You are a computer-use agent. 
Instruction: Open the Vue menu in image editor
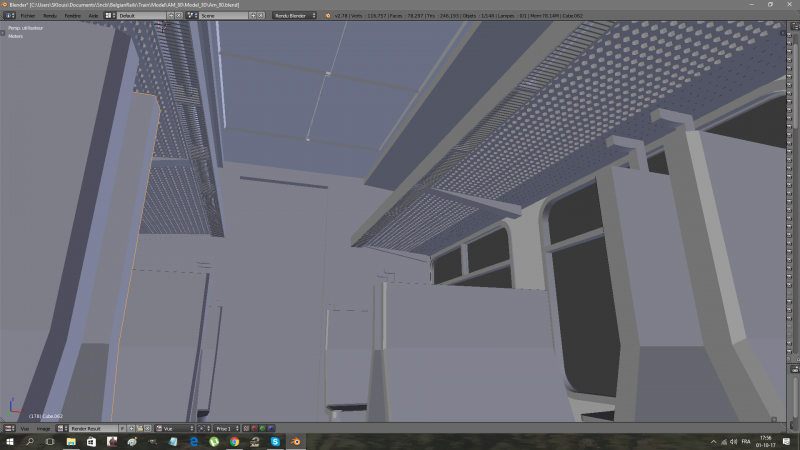[24, 429]
